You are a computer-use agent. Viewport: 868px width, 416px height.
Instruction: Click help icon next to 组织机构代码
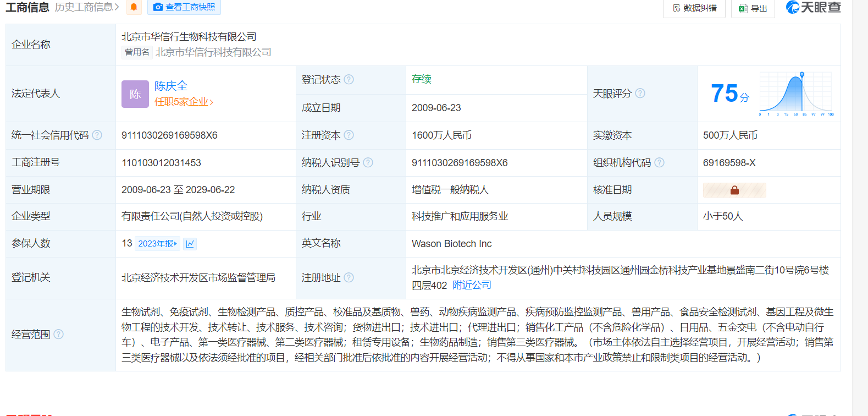[x=660, y=163]
